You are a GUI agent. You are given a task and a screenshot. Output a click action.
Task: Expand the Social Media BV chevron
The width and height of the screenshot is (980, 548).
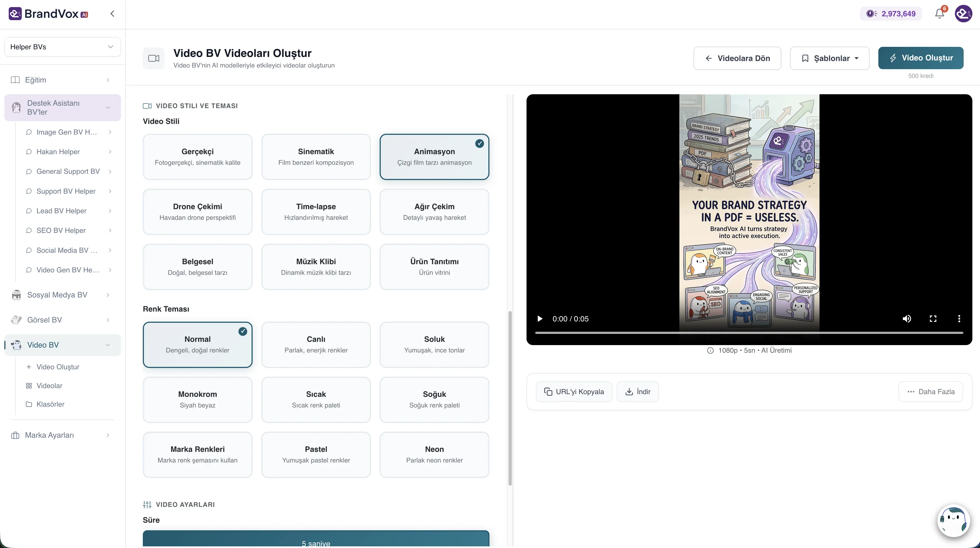[110, 250]
